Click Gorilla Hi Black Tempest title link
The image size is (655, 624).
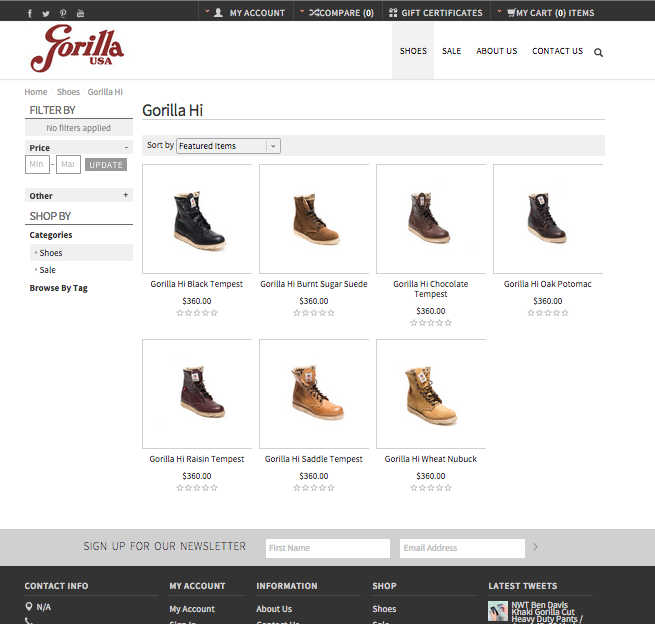(x=197, y=284)
